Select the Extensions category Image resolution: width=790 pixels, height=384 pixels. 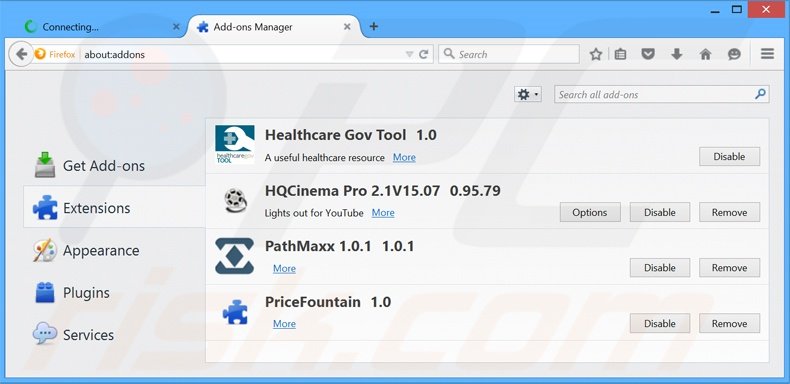coord(114,208)
